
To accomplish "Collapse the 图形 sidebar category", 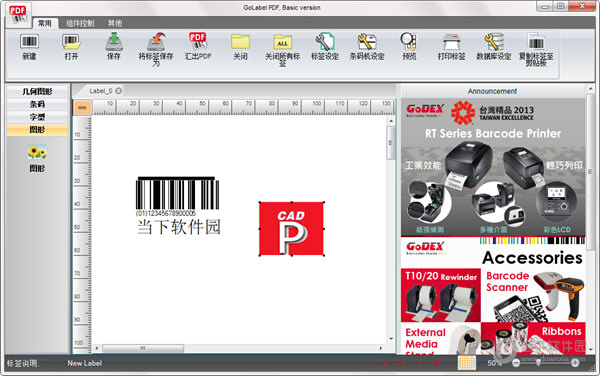I will (x=37, y=130).
